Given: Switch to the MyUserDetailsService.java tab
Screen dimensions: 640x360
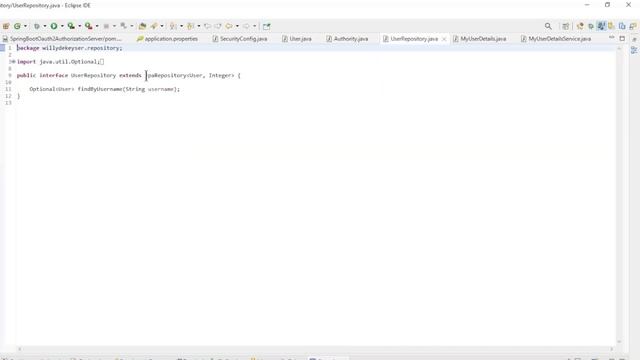Looking at the screenshot, I should click(x=556, y=39).
